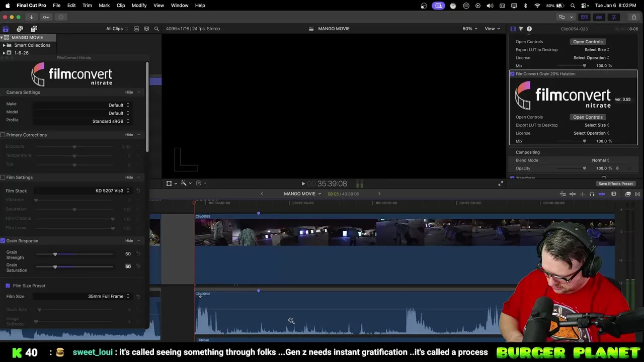Open the keyword editor key icon
644x362 pixels.
pos(46,17)
